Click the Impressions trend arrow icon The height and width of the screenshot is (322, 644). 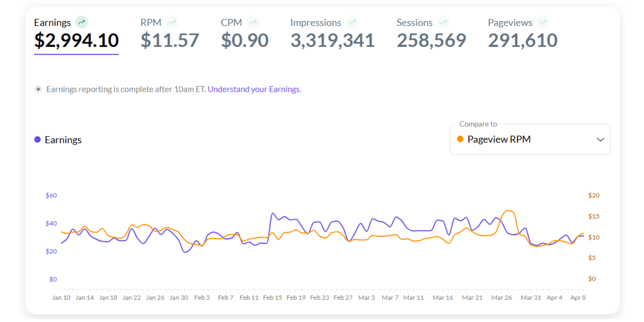coord(352,22)
